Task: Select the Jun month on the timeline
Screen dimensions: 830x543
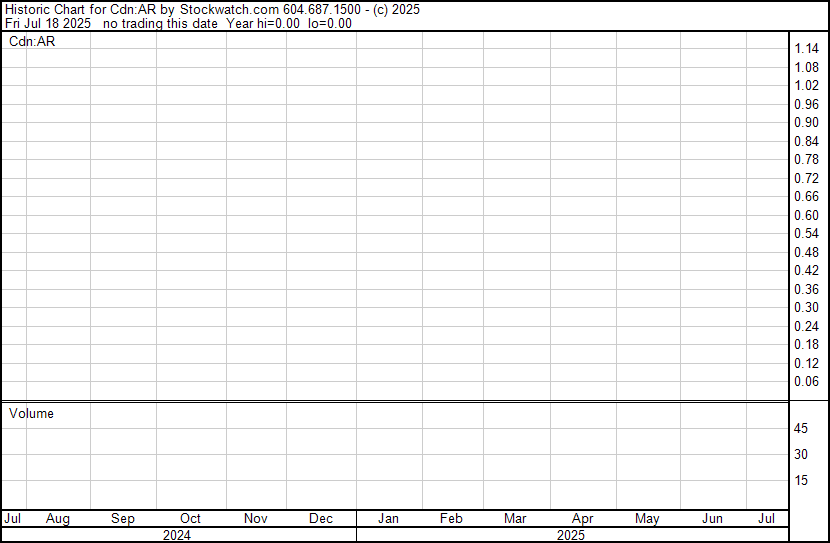Action: click(712, 519)
